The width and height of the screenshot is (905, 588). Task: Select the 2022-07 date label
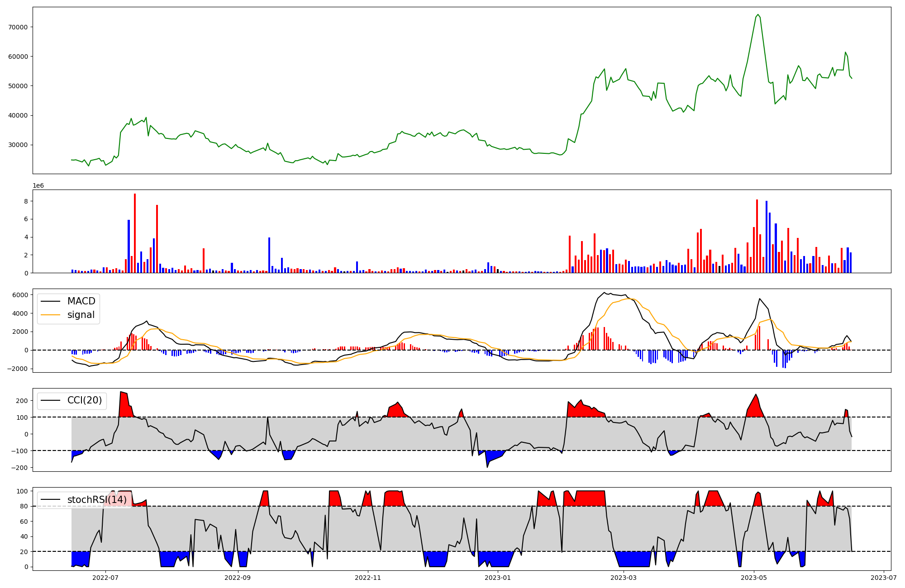105,577
